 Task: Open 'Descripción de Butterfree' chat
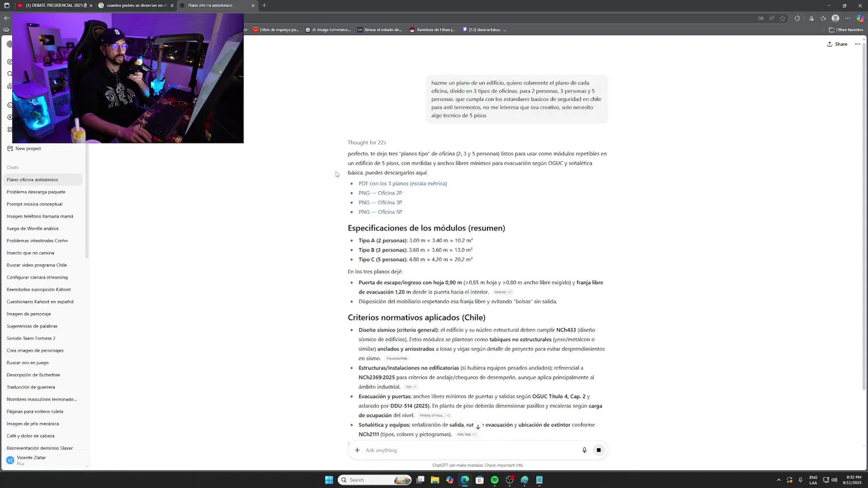[x=43, y=375]
